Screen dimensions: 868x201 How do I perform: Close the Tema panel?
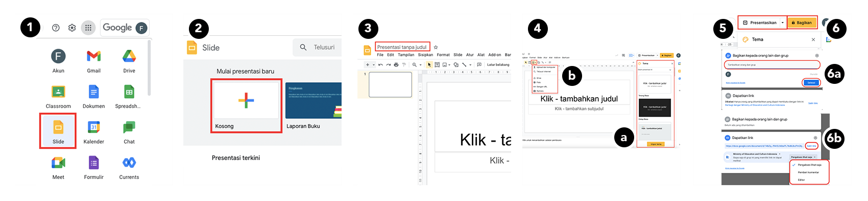pyautogui.click(x=813, y=39)
